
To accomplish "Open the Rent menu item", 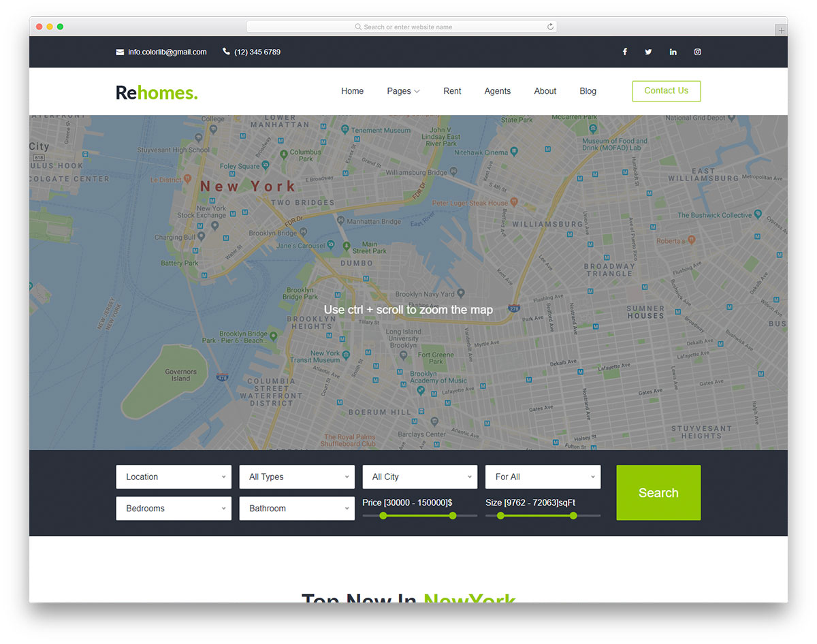I will point(452,91).
